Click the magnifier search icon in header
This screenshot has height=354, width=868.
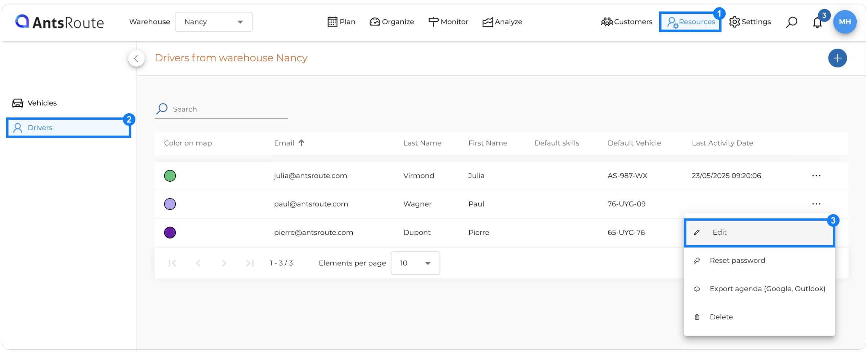791,22
